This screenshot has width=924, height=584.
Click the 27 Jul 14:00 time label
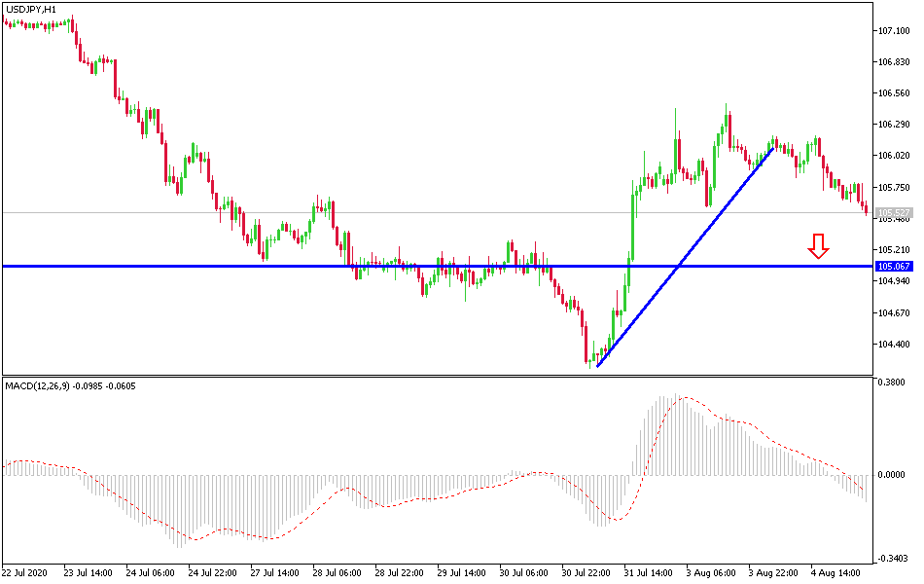tap(274, 572)
